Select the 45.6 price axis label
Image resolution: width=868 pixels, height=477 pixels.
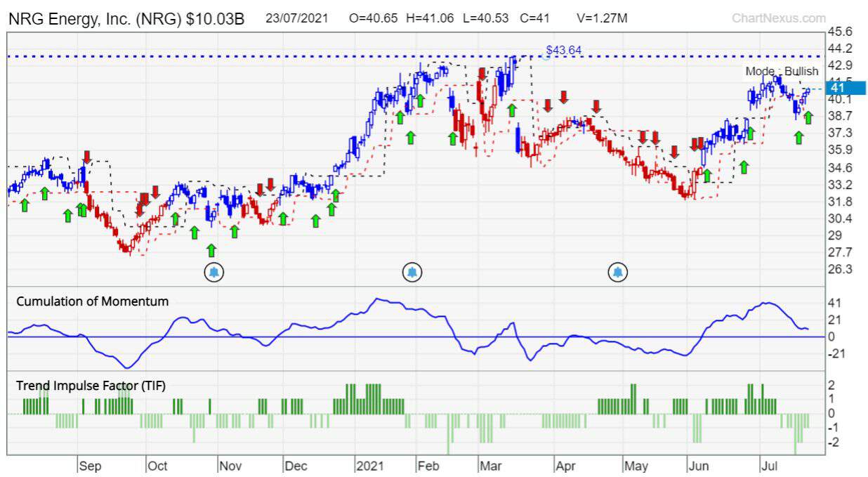coord(840,32)
